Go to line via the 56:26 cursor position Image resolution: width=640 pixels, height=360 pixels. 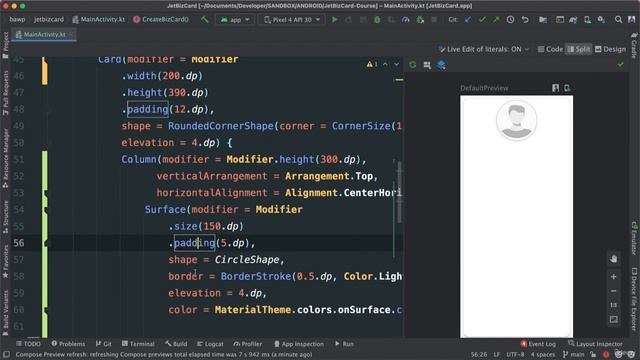click(478, 354)
